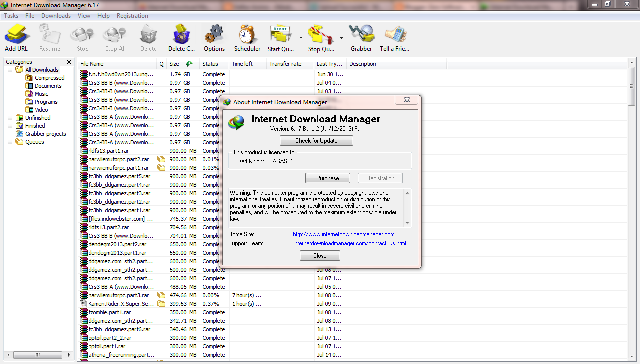Open the Grabber tool
The image size is (640, 364).
[x=361, y=35]
